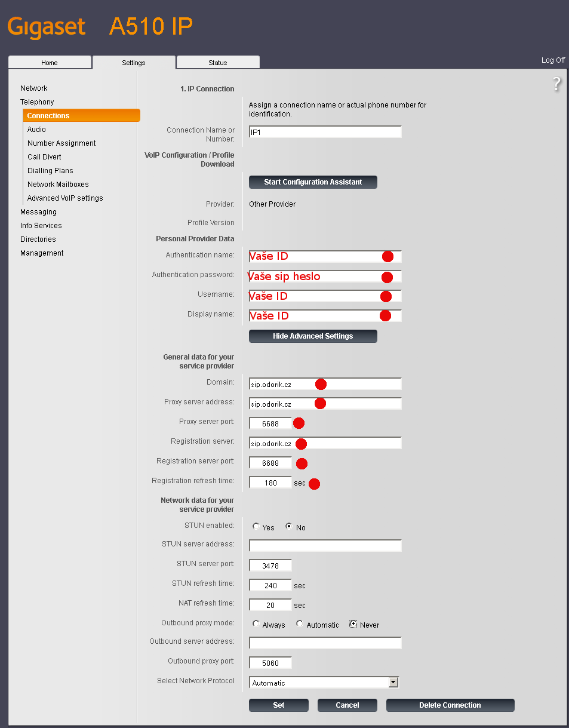The width and height of the screenshot is (569, 728).
Task: Focus the Registration server port field
Action: click(270, 463)
